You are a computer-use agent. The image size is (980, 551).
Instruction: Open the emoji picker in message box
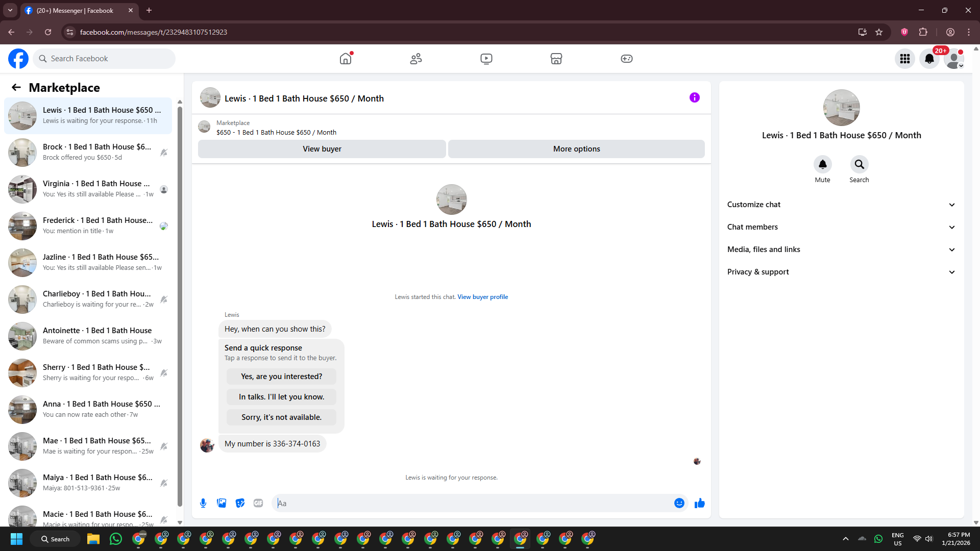679,503
